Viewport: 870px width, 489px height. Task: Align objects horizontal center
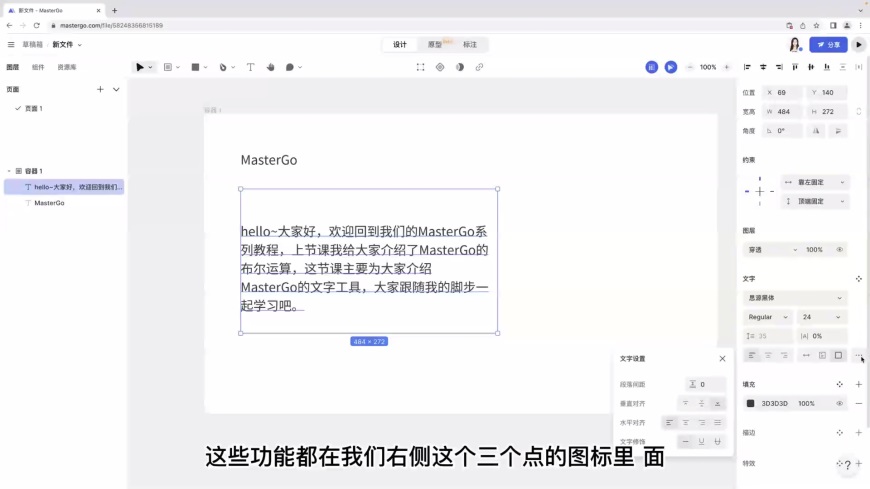763,67
